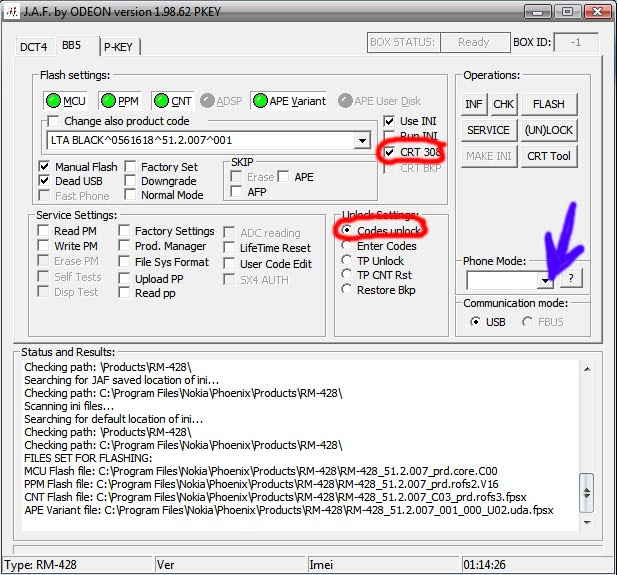The width and height of the screenshot is (617, 575).
Task: Enable Change also product code checkbox
Action: pyautogui.click(x=53, y=121)
